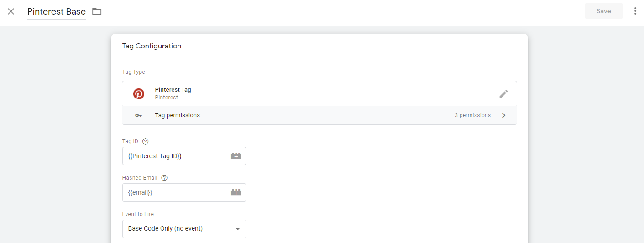The width and height of the screenshot is (644, 243).
Task: Click the key icon beside Tag permissions
Action: click(139, 115)
